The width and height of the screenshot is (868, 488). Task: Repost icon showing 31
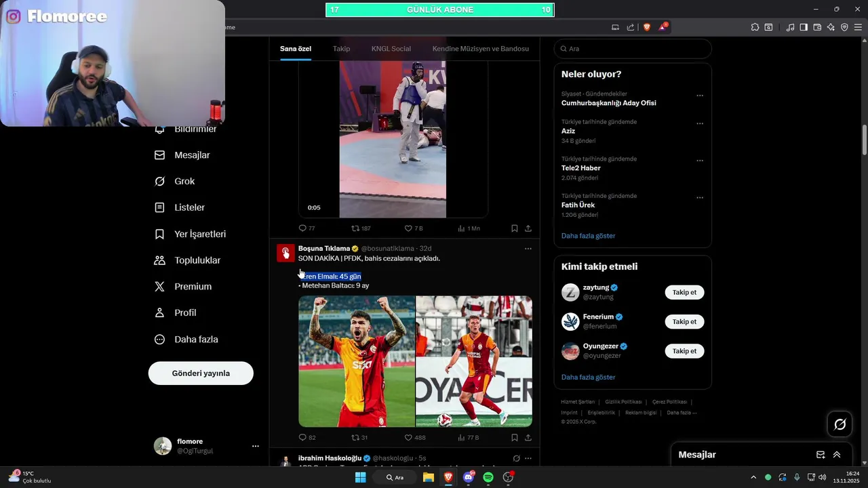355,438
